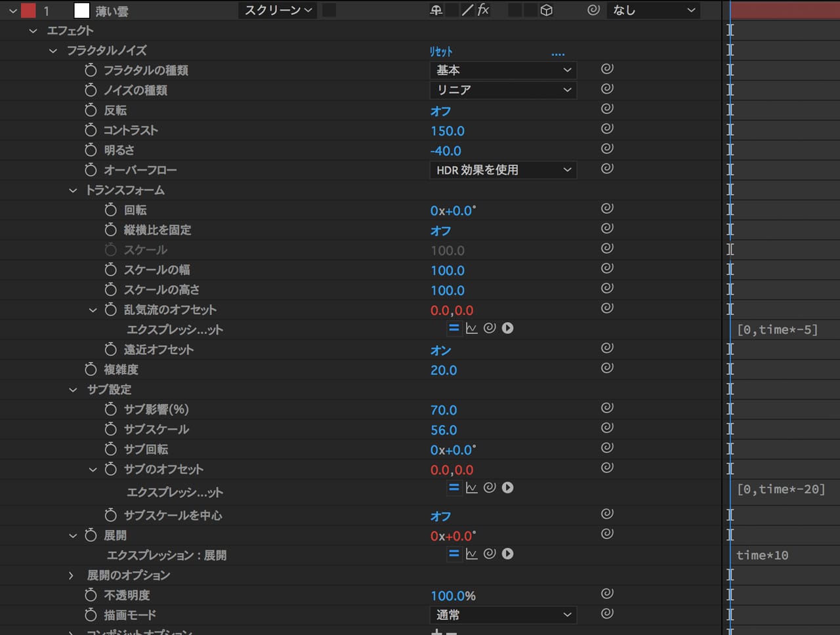
Task: Click the expression enable equals icon for 展開
Action: coord(453,554)
